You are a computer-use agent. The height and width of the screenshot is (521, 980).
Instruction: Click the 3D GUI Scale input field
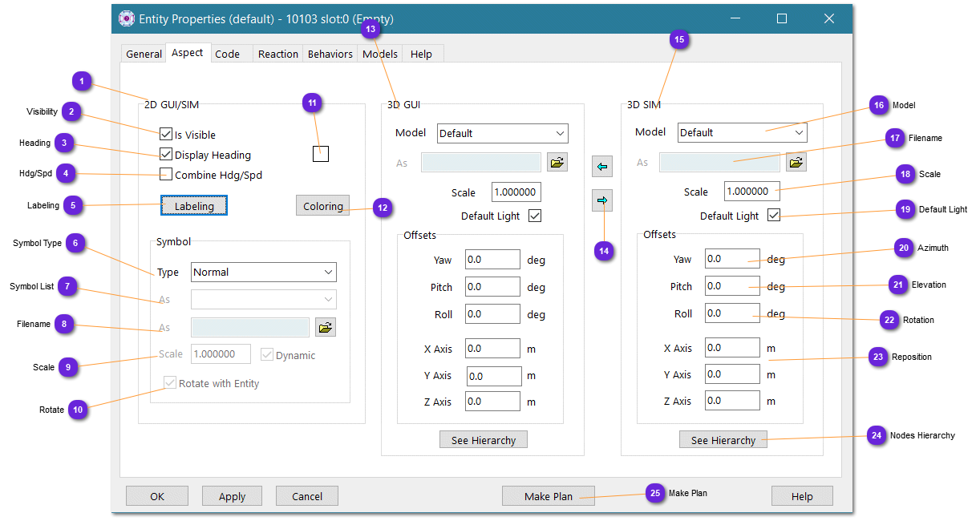coord(516,192)
